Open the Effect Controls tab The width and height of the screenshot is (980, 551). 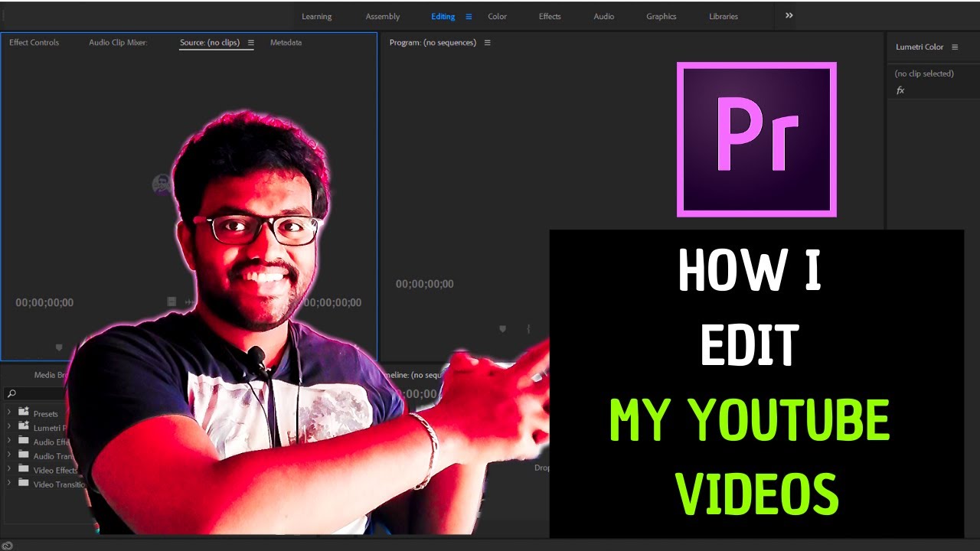pyautogui.click(x=34, y=42)
